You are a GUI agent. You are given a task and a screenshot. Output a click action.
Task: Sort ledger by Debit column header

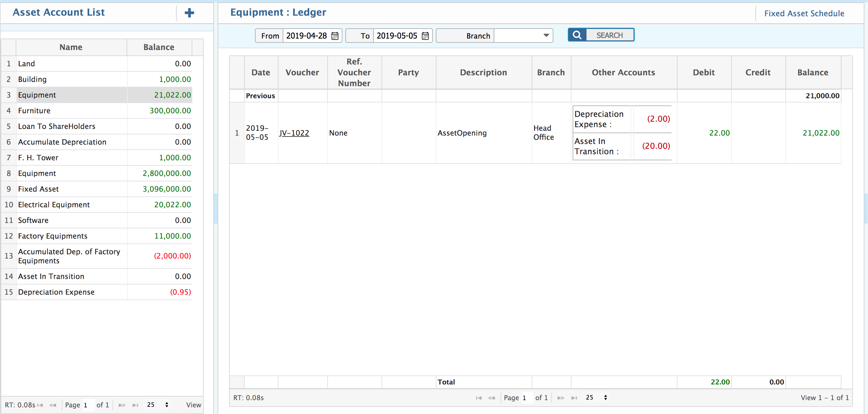click(703, 72)
